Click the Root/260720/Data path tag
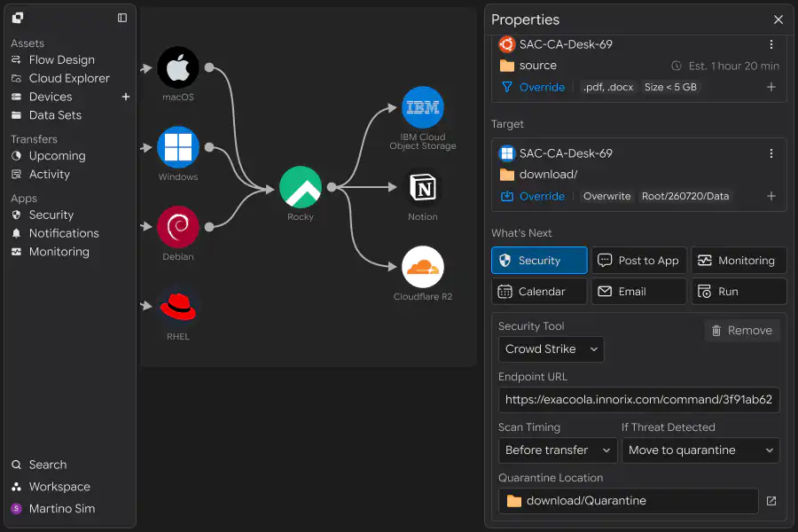 coord(685,196)
